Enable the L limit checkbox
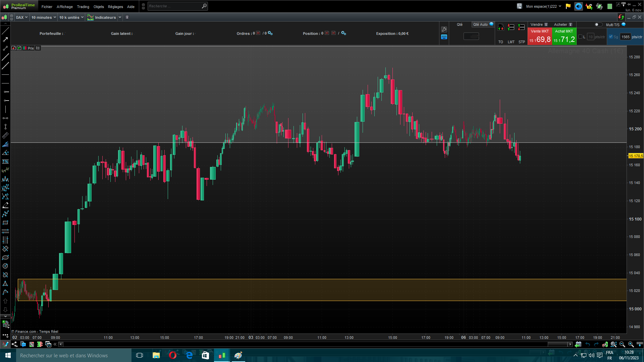644x362 pixels. [x=580, y=37]
